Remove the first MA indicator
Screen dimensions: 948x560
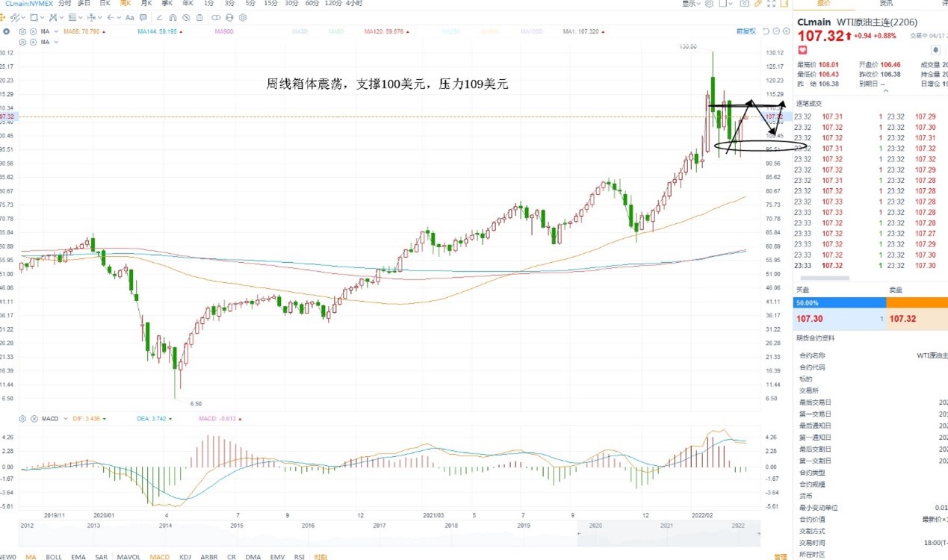(33, 31)
